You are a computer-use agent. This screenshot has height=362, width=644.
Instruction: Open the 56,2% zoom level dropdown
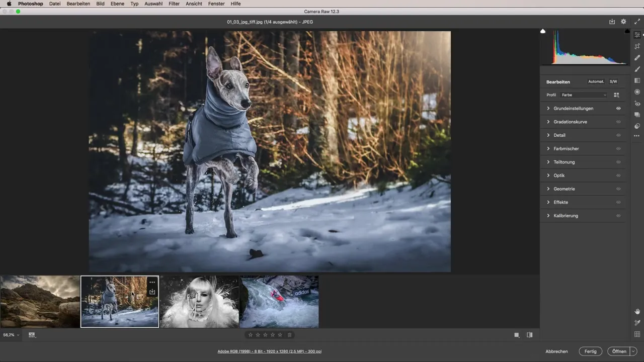pyautogui.click(x=11, y=335)
